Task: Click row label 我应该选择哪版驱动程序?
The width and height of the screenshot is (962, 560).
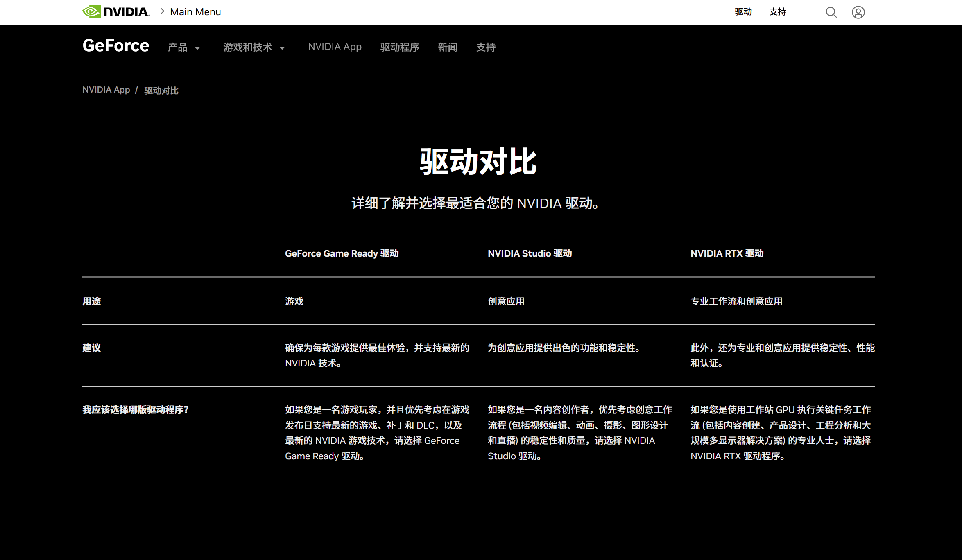Action: 136,410
